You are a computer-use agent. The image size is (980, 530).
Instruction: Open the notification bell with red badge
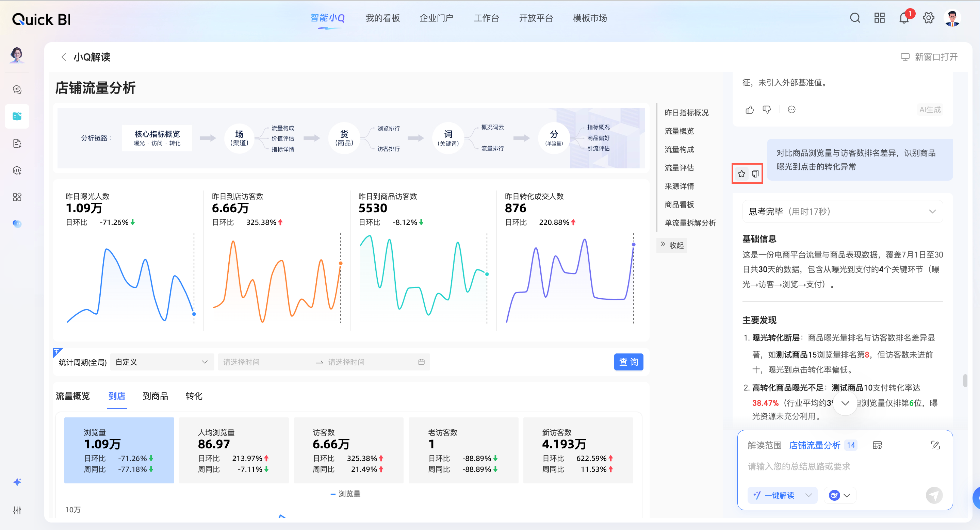pyautogui.click(x=904, y=18)
